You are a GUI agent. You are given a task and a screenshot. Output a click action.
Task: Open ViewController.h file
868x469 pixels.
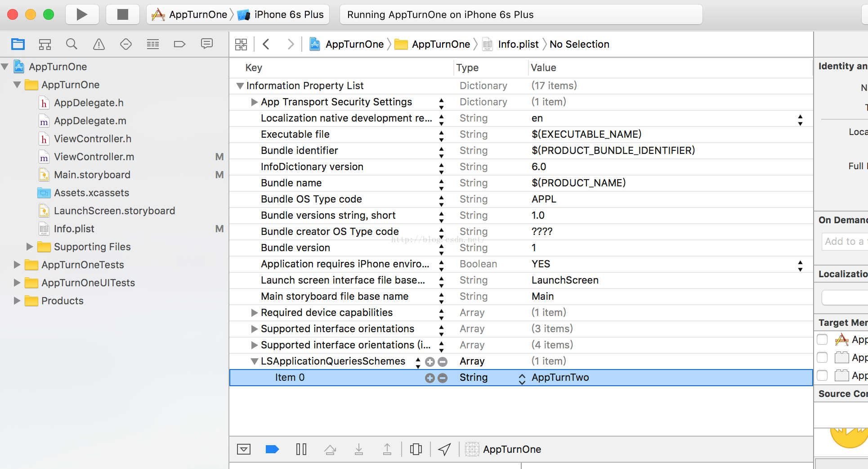[x=93, y=139]
